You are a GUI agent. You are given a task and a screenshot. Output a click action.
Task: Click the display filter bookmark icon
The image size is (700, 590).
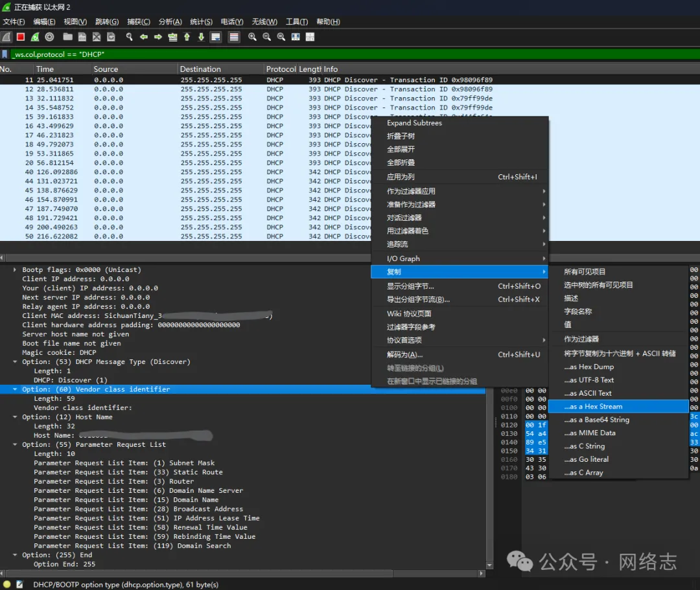(x=5, y=54)
